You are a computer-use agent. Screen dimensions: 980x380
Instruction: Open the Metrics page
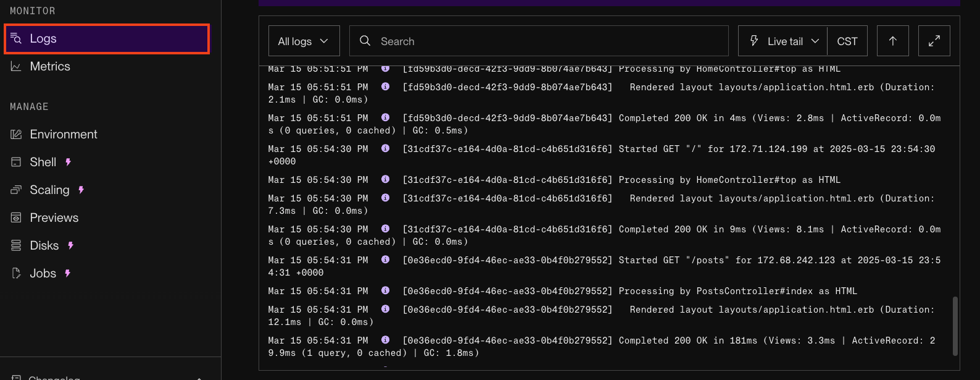(50, 67)
